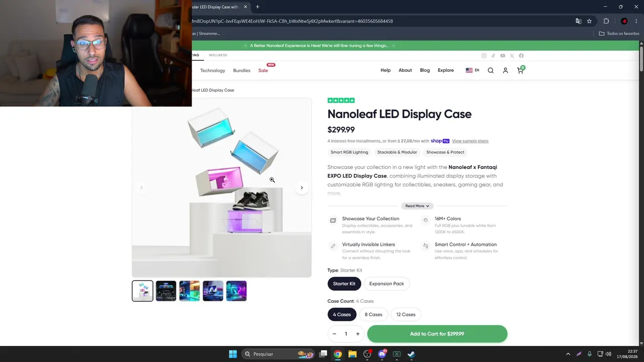Open the Chrome profile avatar
This screenshot has width=644, height=362.
[x=624, y=21]
